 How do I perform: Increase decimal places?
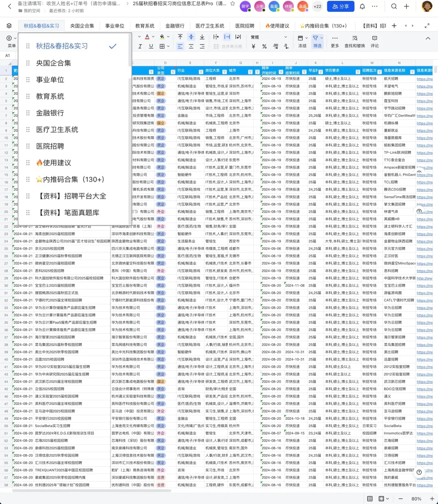[x=275, y=47]
